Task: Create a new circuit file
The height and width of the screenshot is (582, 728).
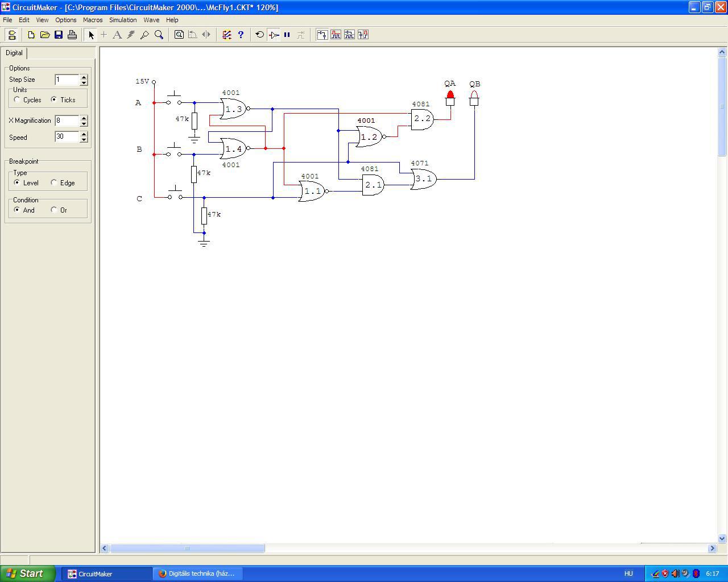Action: [31, 35]
